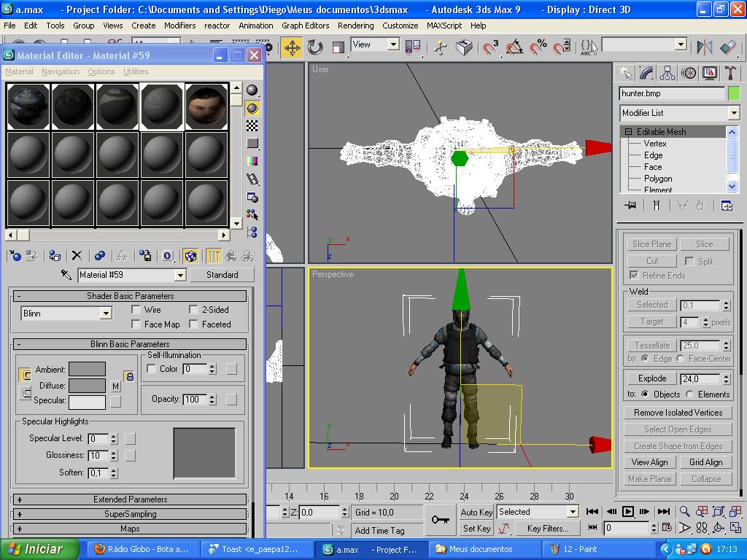Image resolution: width=747 pixels, height=560 pixels.
Task: Open the Utilities hammer panel tab
Action: (x=730, y=73)
